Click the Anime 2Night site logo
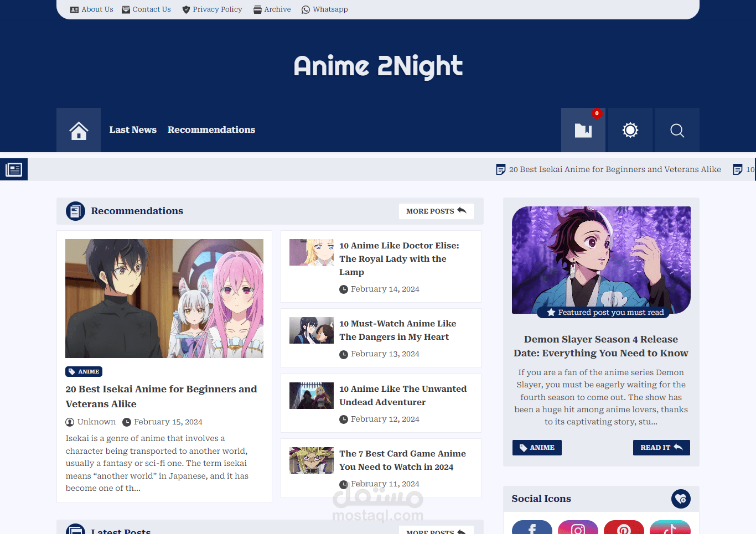756x534 pixels. 378,66
